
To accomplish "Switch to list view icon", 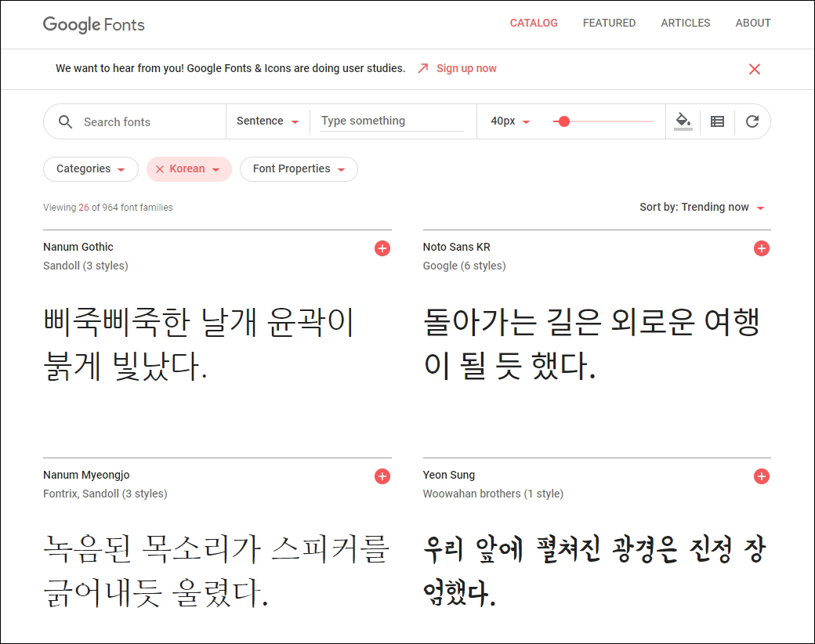I will coord(717,121).
